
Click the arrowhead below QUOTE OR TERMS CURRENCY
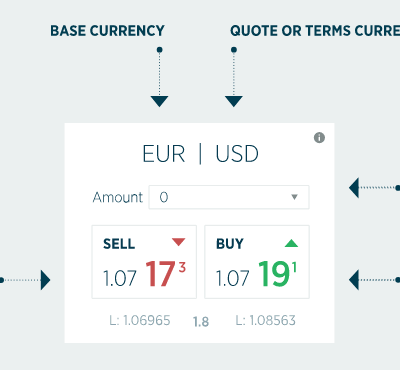click(x=234, y=101)
